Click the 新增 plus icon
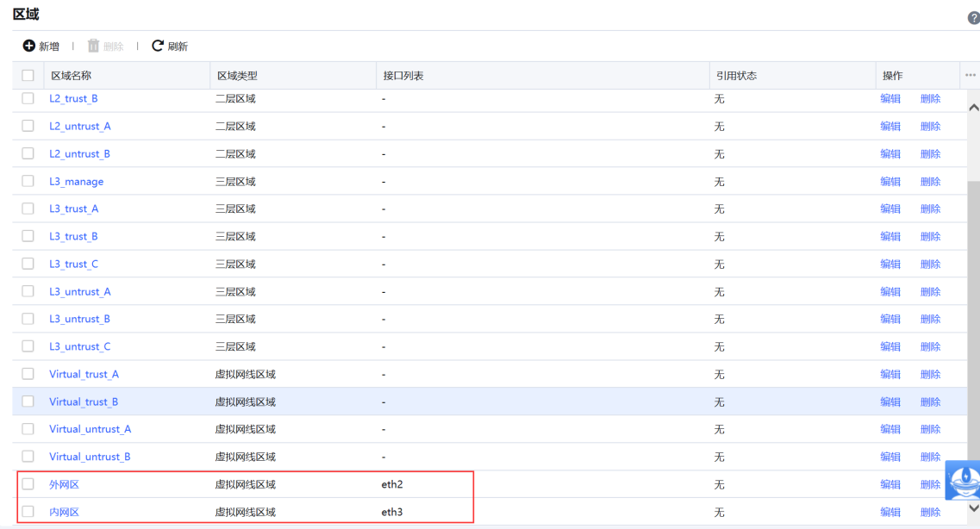 click(x=29, y=46)
